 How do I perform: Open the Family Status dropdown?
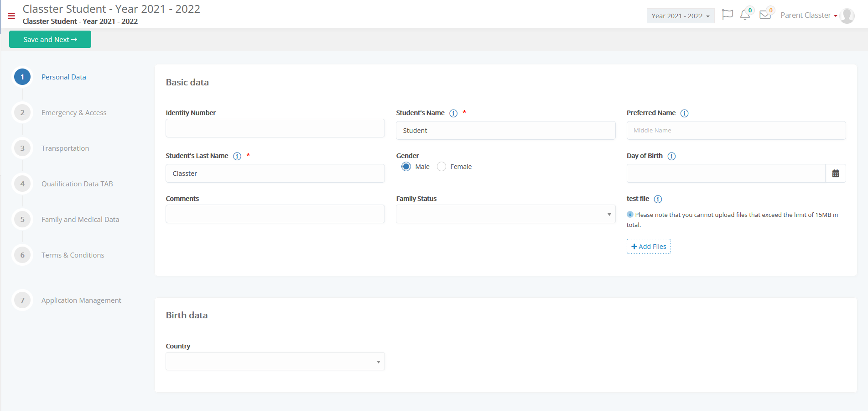(x=505, y=214)
